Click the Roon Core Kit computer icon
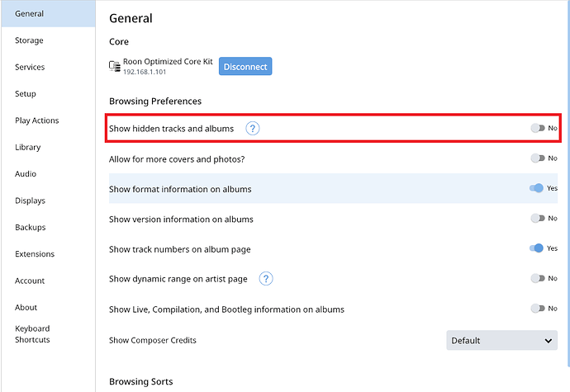This screenshot has height=392, width=570. click(115, 66)
